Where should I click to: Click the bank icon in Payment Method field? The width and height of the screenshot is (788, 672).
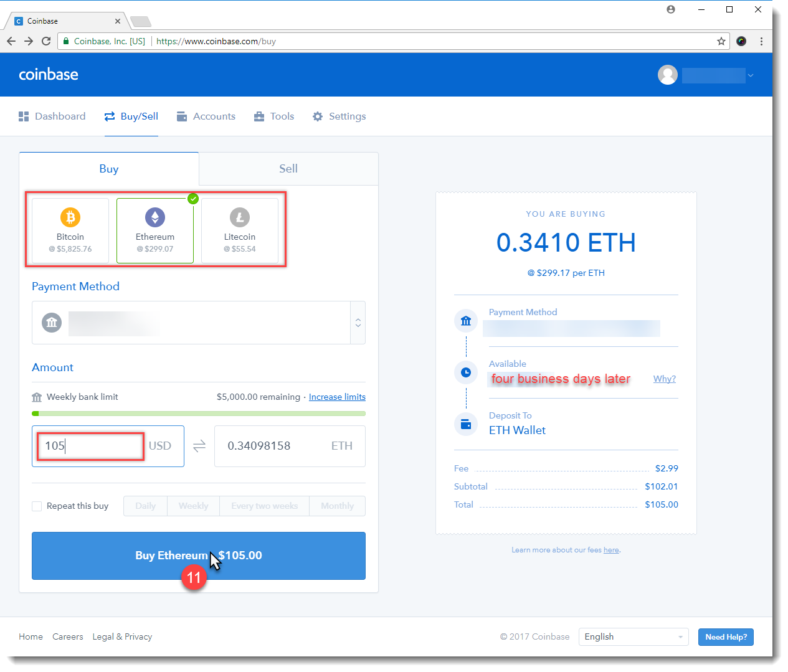click(x=52, y=323)
